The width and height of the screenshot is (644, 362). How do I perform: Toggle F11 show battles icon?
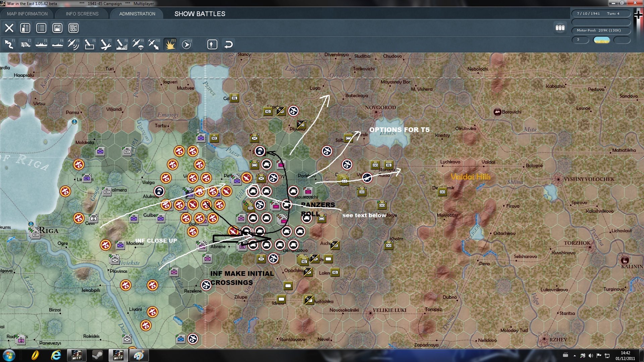(170, 44)
